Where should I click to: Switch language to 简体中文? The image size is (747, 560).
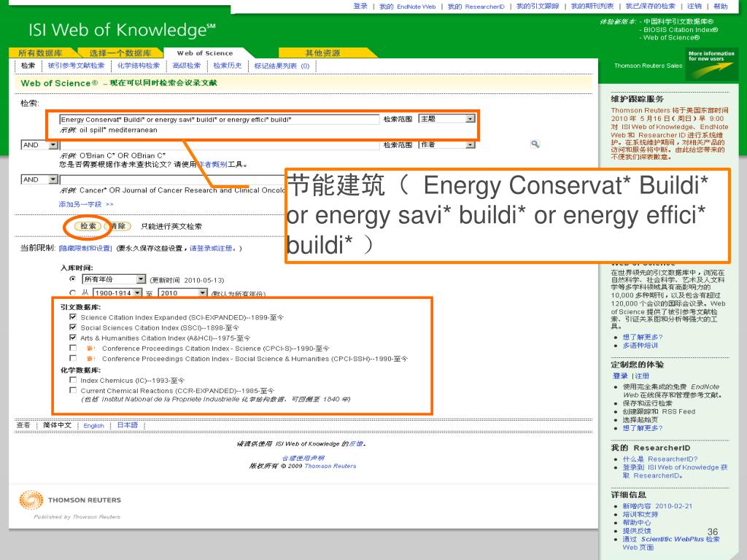click(57, 425)
